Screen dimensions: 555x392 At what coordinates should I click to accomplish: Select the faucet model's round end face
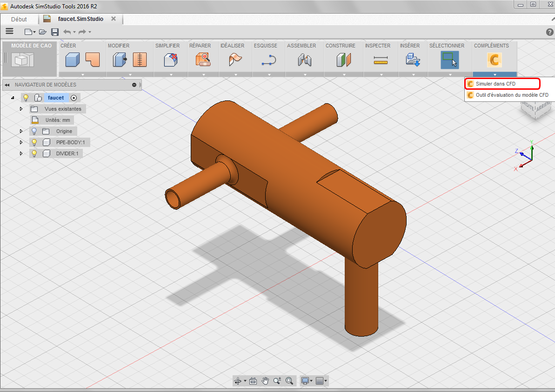(379, 234)
